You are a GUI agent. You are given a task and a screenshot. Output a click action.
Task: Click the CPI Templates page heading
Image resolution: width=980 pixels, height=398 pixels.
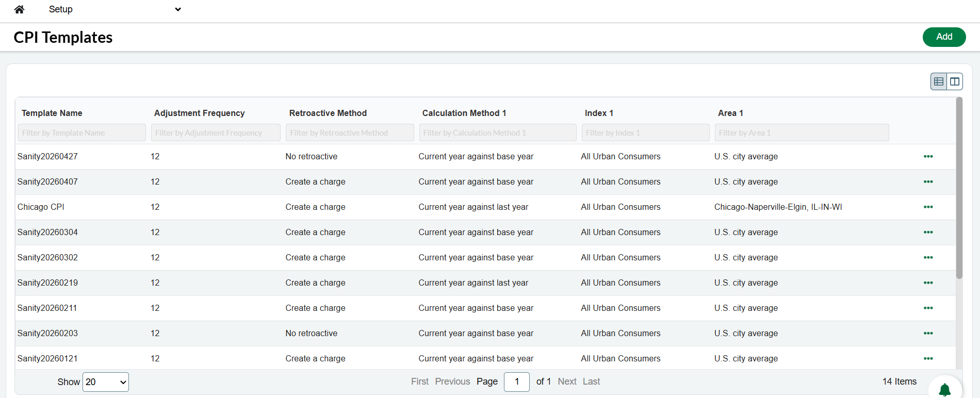click(x=63, y=38)
